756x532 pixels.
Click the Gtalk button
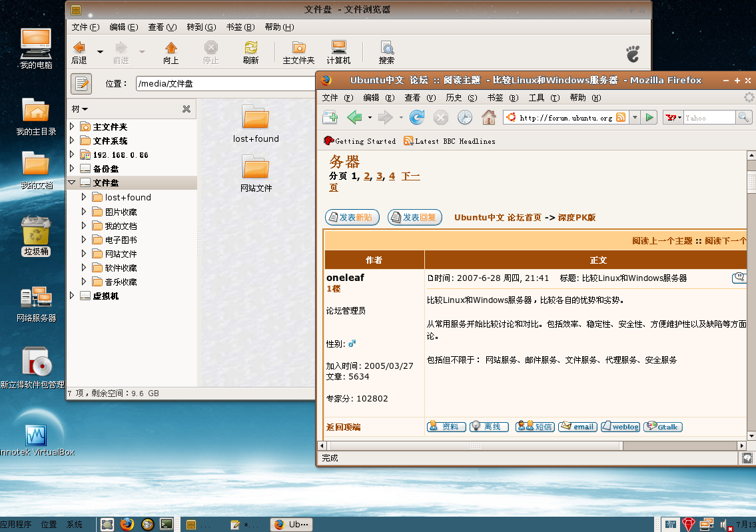click(663, 427)
